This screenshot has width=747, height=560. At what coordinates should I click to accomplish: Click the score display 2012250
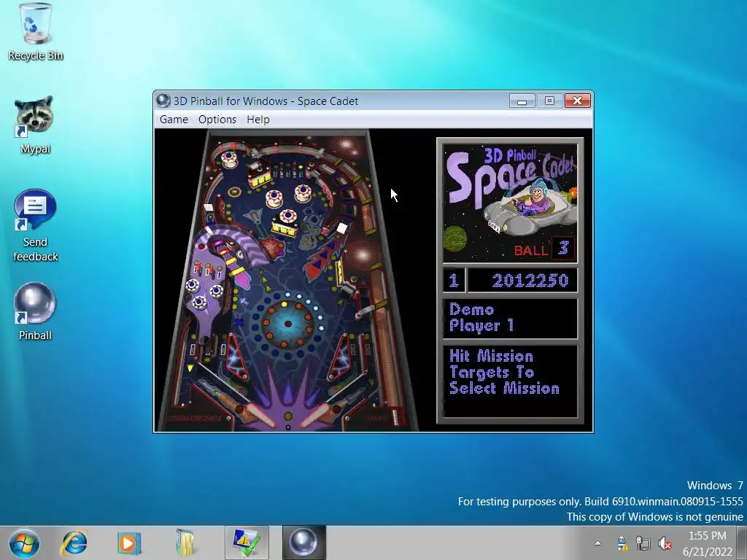click(x=523, y=280)
